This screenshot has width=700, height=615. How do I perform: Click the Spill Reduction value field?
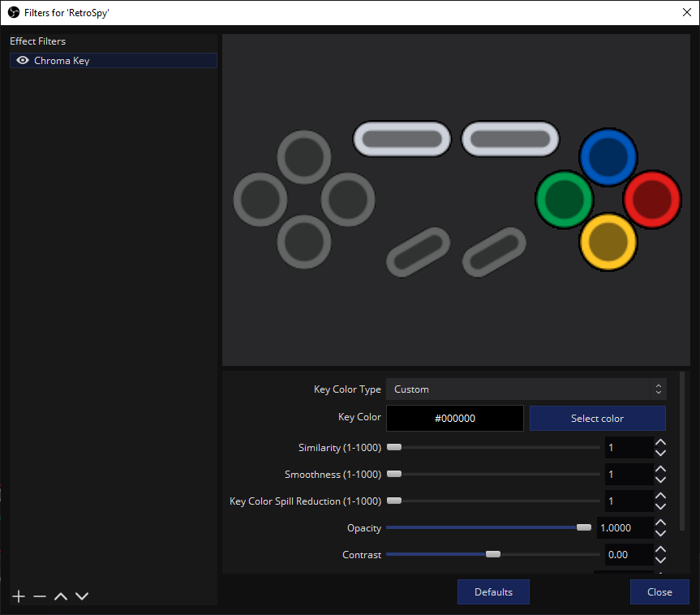pyautogui.click(x=629, y=501)
